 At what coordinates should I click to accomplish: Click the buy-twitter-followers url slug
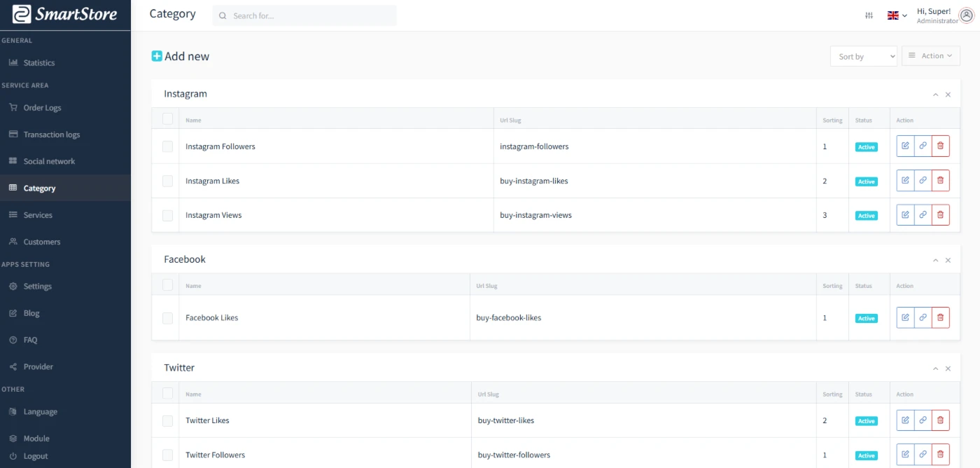pos(514,455)
